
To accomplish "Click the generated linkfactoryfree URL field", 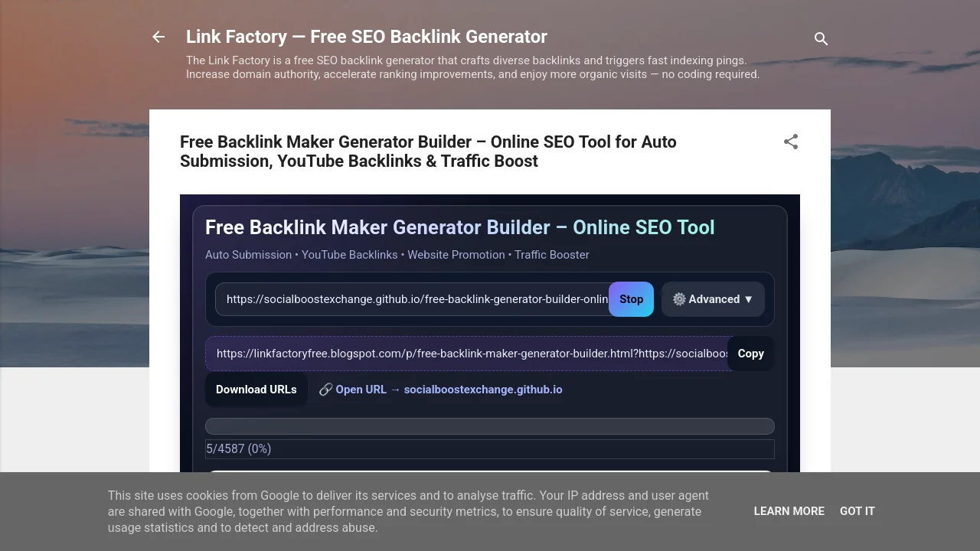I will point(467,354).
